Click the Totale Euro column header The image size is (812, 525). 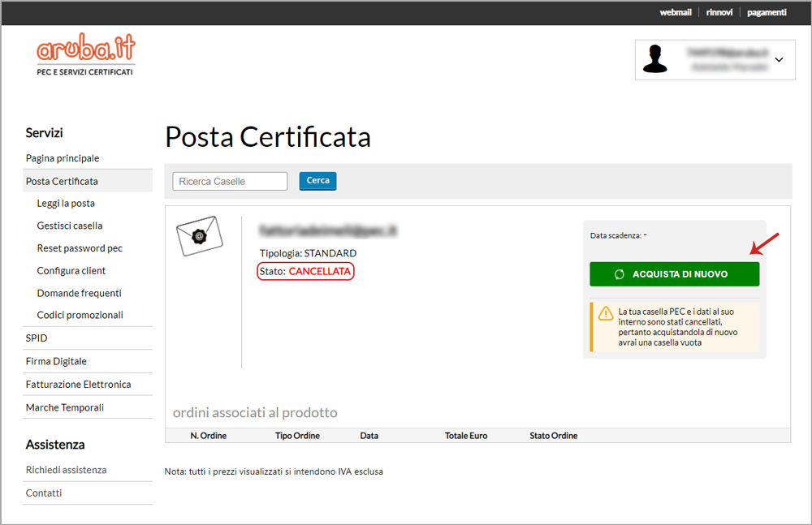point(466,436)
